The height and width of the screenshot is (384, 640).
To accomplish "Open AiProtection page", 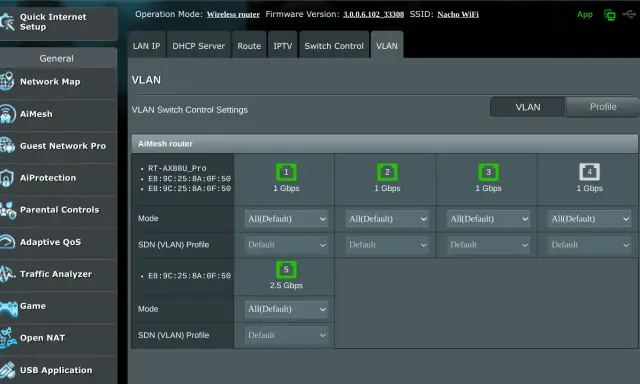I will [x=58, y=178].
